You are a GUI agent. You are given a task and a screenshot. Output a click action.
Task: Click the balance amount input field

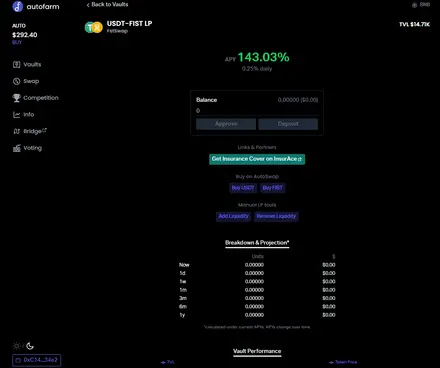tap(257, 110)
